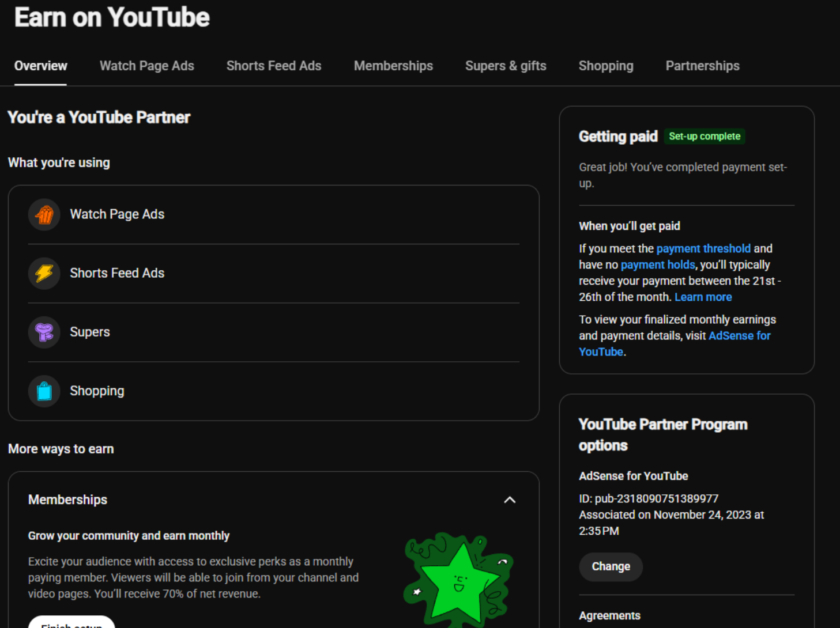Click the Set-up complete status badge
This screenshot has width=840, height=628.
coord(705,137)
